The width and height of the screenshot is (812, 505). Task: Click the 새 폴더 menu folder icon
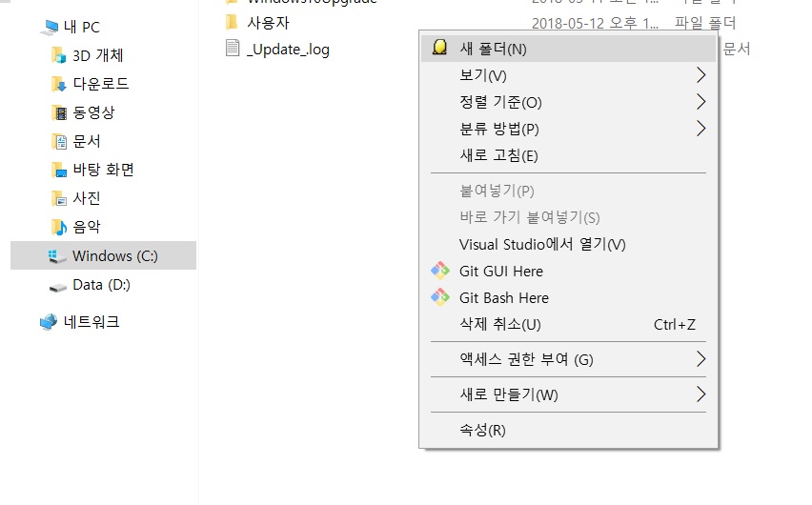click(439, 47)
